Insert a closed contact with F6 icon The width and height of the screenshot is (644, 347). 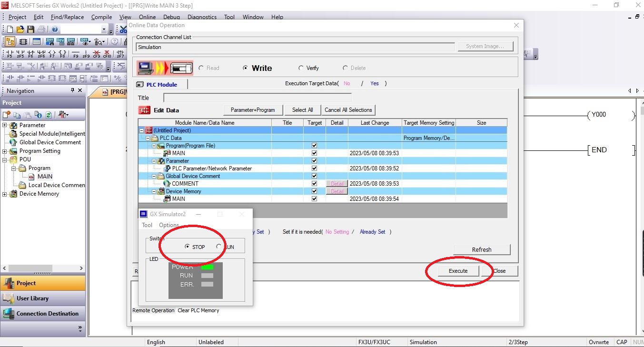[x=30, y=54]
